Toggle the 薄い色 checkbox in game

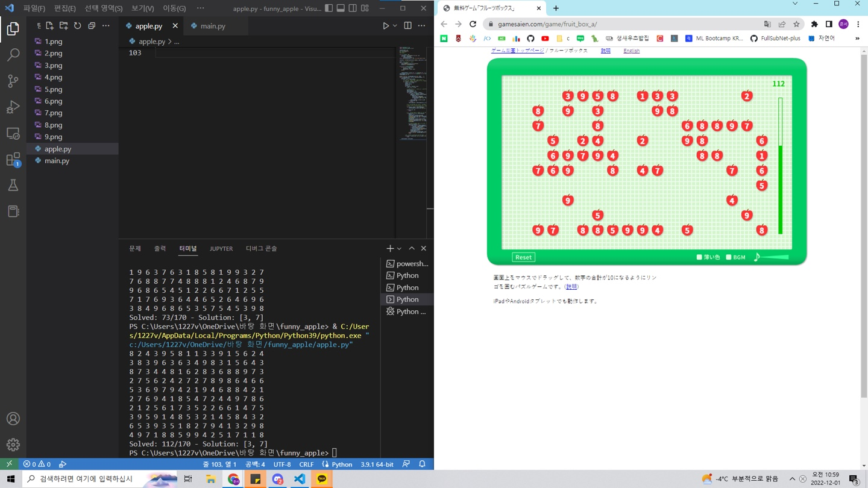point(699,257)
